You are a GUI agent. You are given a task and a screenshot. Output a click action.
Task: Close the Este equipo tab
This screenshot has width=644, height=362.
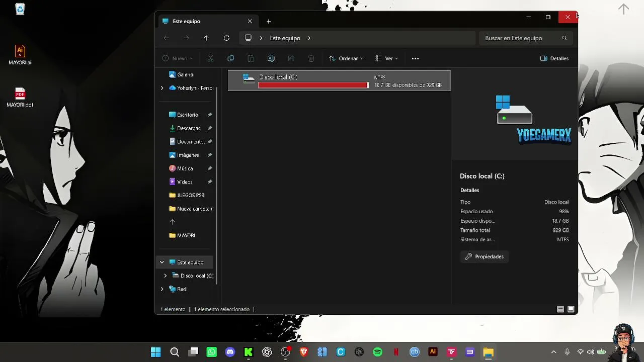pos(250,21)
